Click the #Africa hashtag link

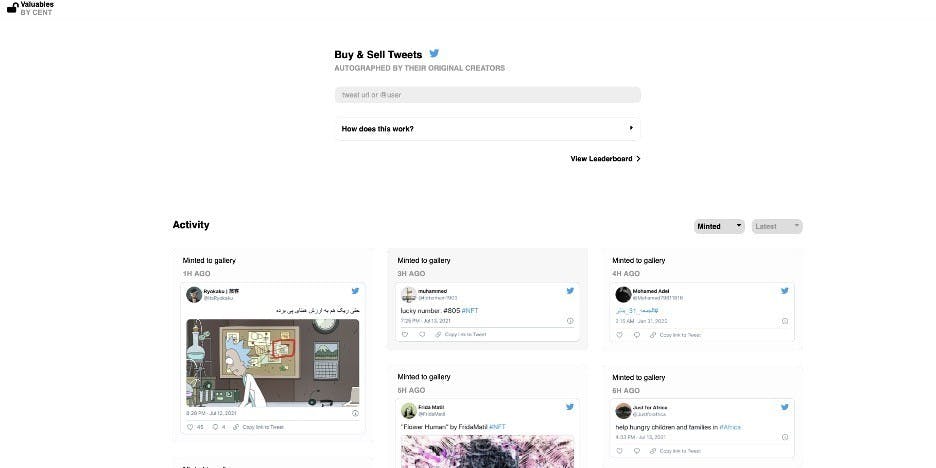pyautogui.click(x=730, y=427)
